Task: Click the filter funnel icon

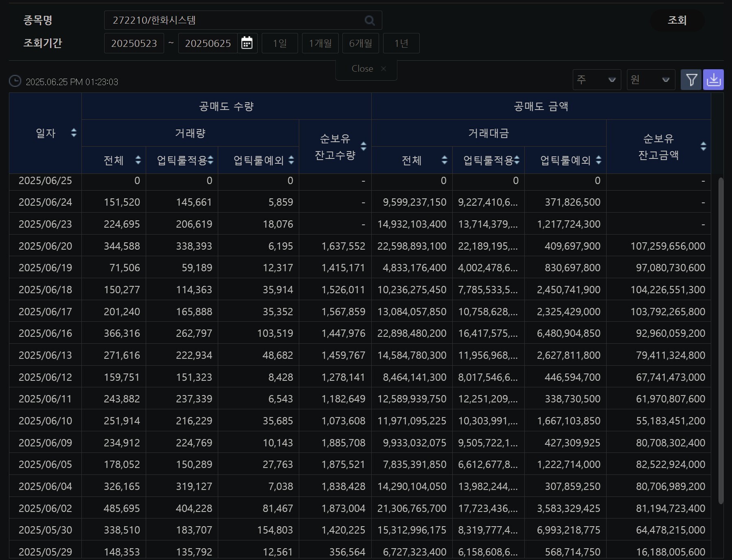Action: pos(691,80)
